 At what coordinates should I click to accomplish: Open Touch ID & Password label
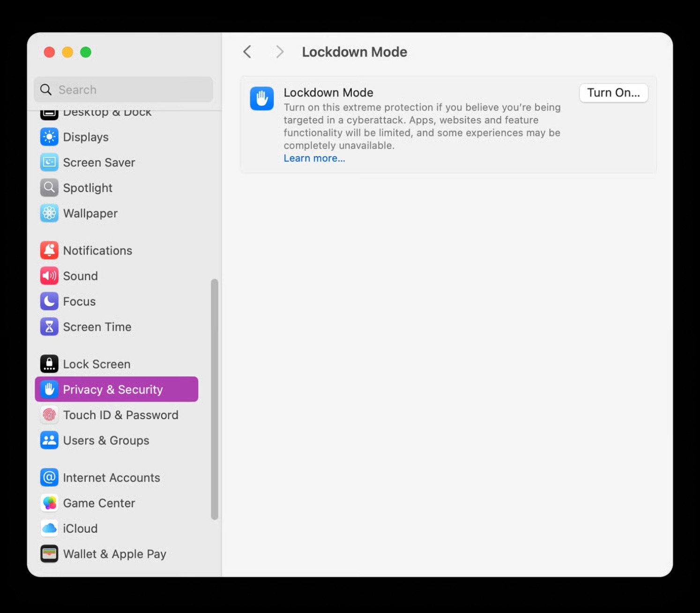(x=120, y=415)
